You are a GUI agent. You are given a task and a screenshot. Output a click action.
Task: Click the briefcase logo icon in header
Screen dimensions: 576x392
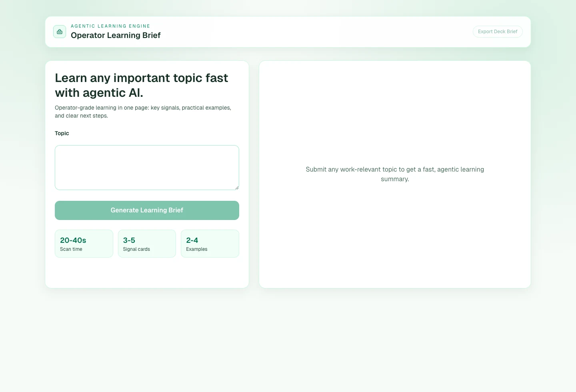[x=60, y=32]
